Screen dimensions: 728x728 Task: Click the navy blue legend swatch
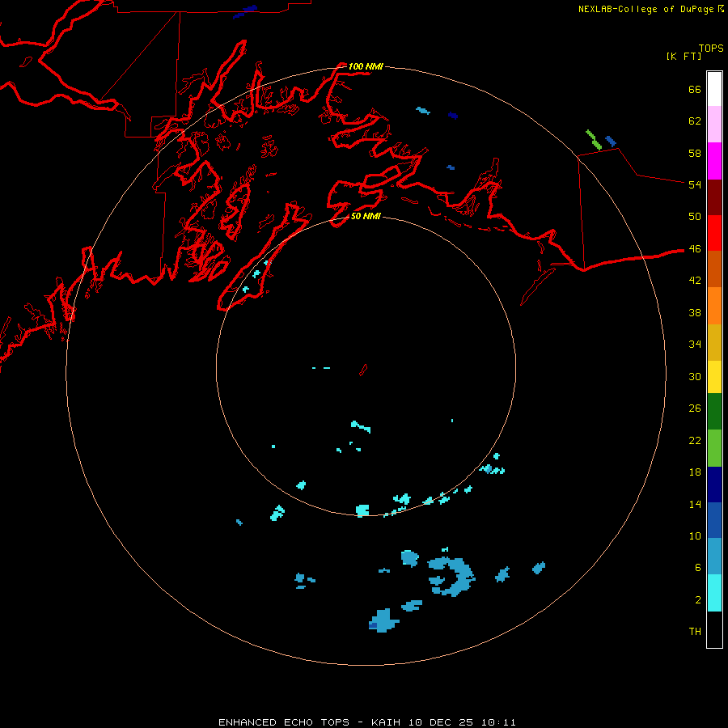tap(714, 485)
